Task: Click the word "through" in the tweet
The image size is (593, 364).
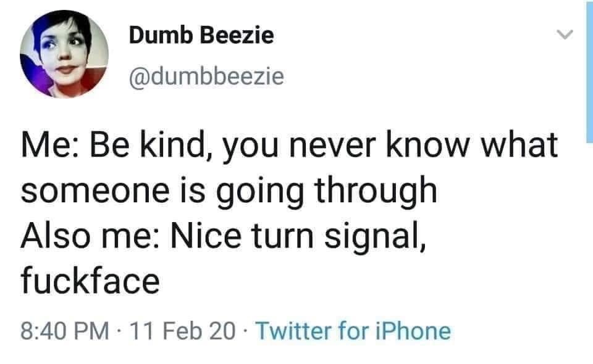Action: pyautogui.click(x=377, y=191)
